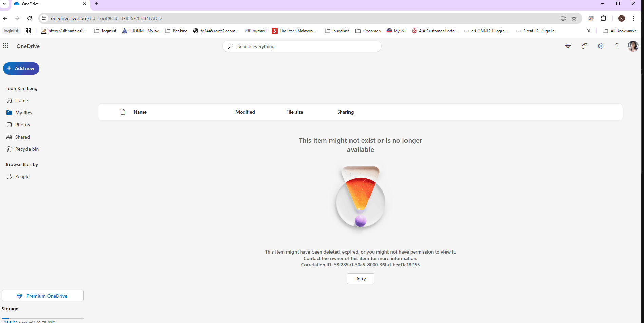Browse files by People

(x=22, y=176)
